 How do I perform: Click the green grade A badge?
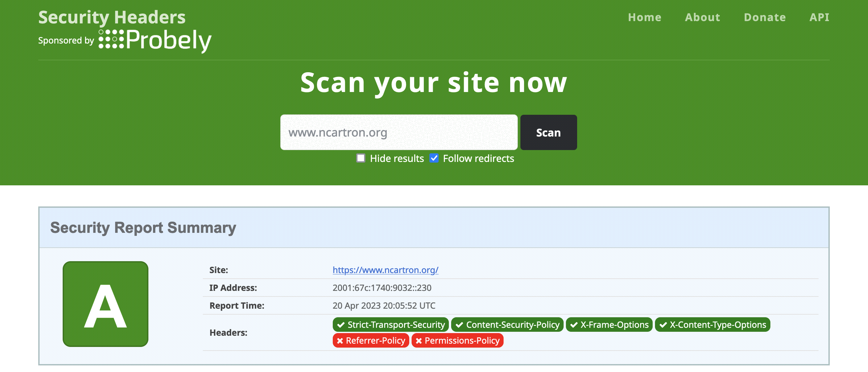point(106,304)
